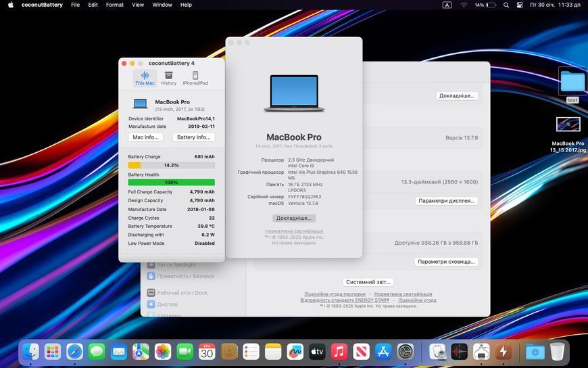Open the Trash in the Dock
The height and width of the screenshot is (368, 588).
coord(558,352)
